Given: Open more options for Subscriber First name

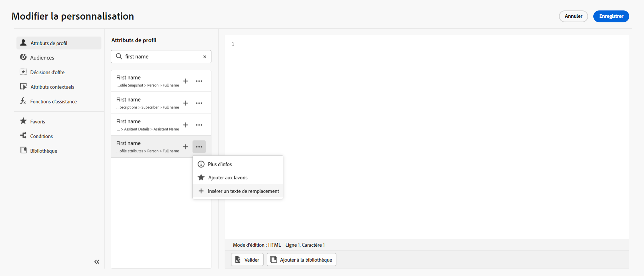Looking at the screenshot, I should (199, 103).
